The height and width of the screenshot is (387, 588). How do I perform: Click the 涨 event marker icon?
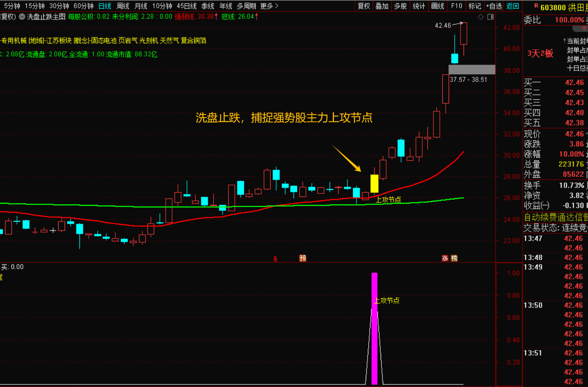[x=445, y=258]
